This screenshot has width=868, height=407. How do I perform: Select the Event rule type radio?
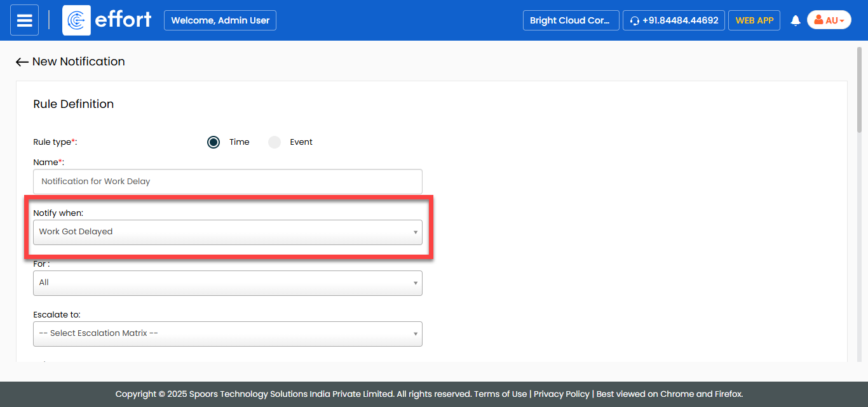275,142
